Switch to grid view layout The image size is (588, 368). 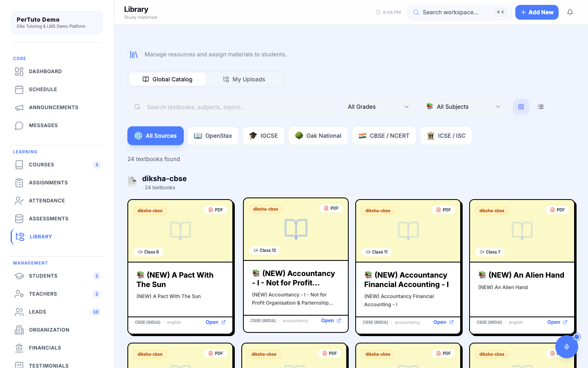[521, 107]
